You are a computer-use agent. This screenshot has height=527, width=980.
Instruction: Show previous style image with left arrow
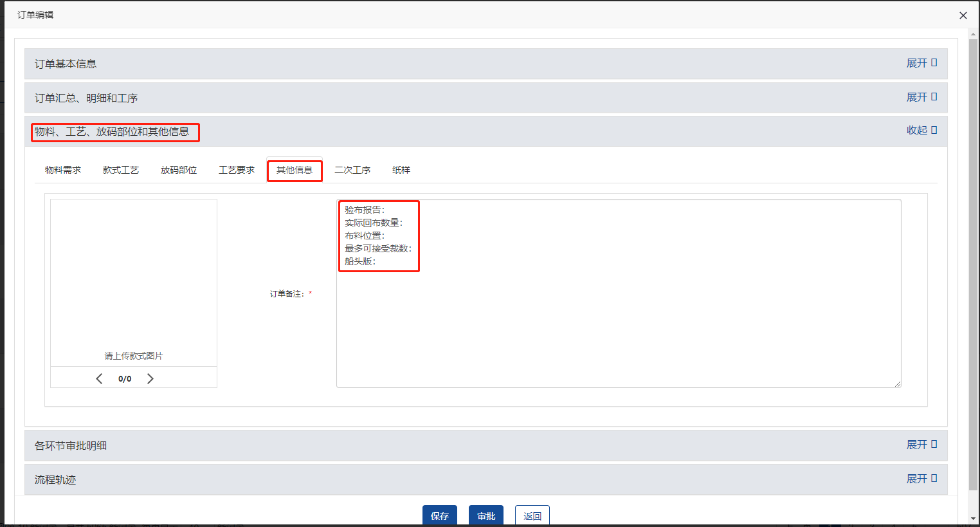coord(99,378)
